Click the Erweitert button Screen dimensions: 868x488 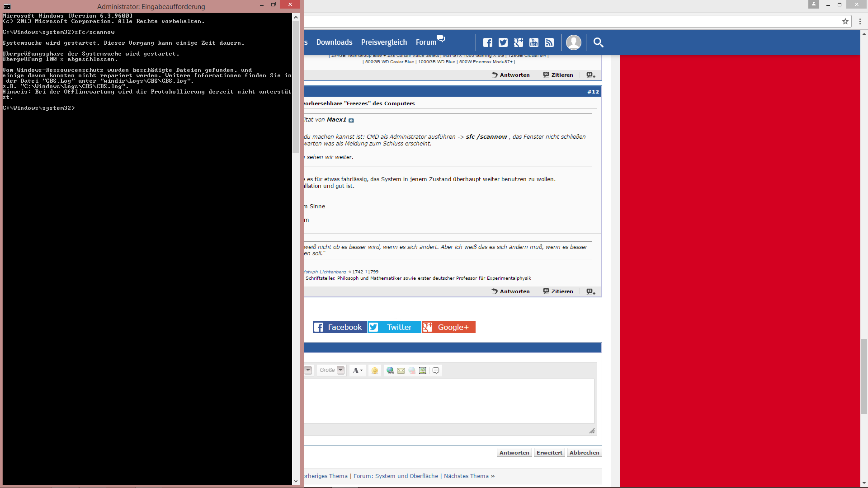tap(549, 453)
